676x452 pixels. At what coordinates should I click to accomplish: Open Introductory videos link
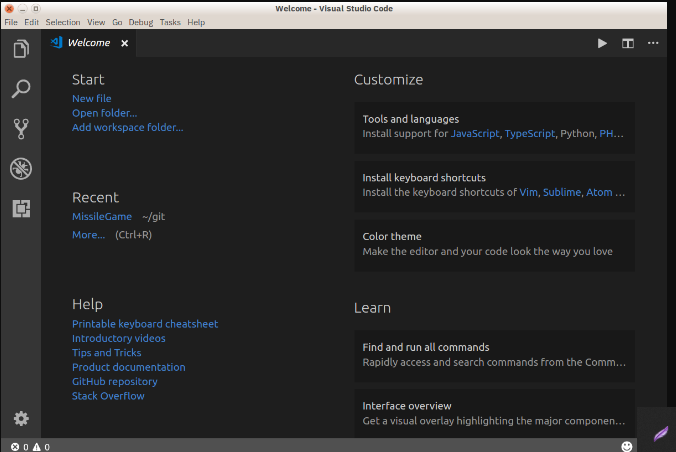tap(119, 338)
